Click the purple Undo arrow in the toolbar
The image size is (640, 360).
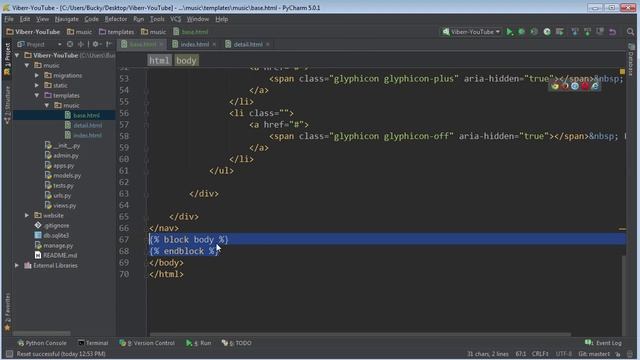tap(613, 32)
